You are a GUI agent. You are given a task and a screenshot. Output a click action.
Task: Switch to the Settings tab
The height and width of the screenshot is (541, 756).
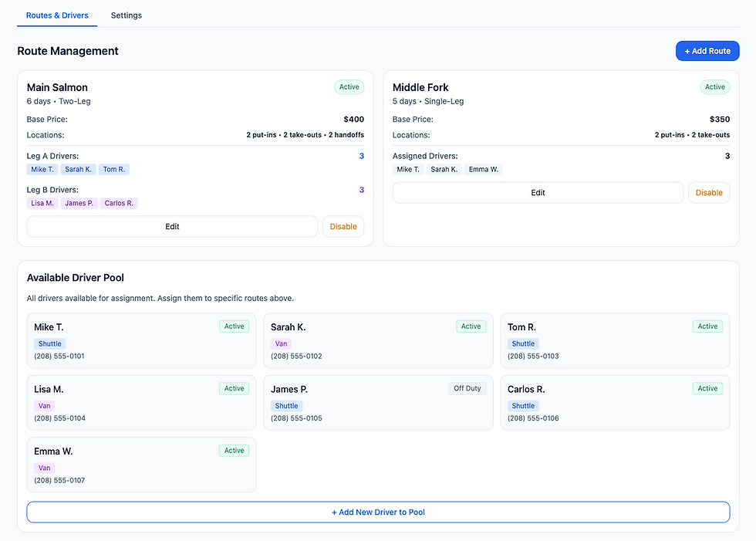pos(126,15)
